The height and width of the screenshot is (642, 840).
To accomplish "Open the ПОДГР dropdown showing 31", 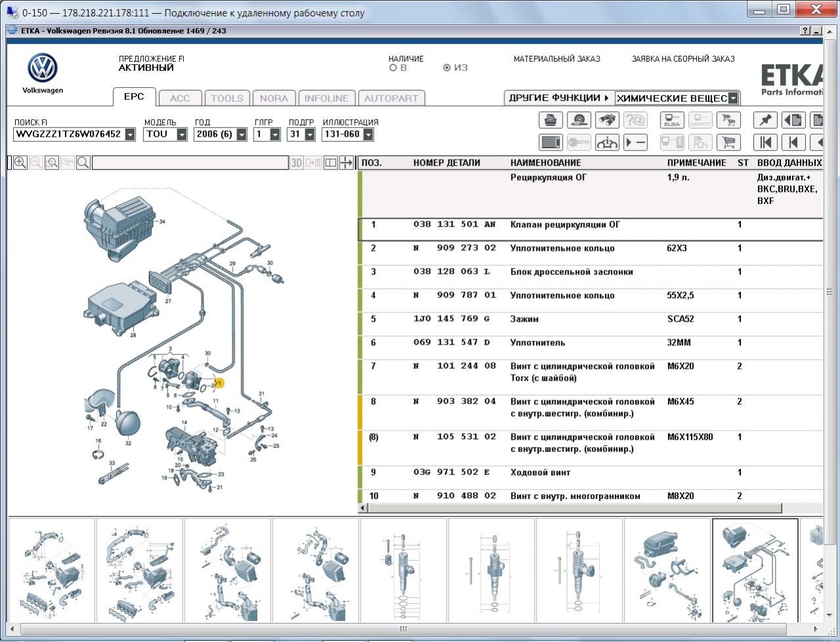I will point(310,135).
